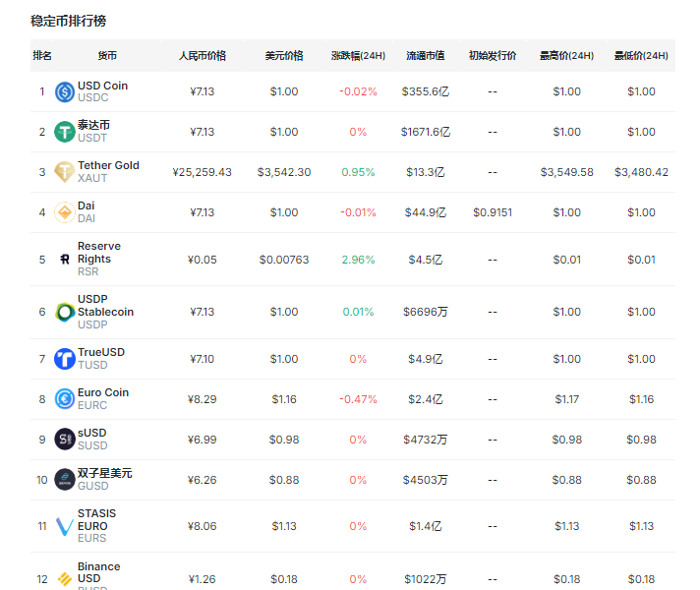The width and height of the screenshot is (700, 590).
Task: Open the 泰达币 coin name link
Action: click(x=93, y=126)
